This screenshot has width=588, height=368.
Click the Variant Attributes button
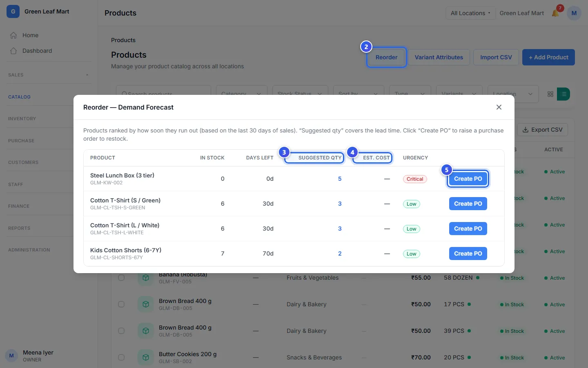coord(439,57)
